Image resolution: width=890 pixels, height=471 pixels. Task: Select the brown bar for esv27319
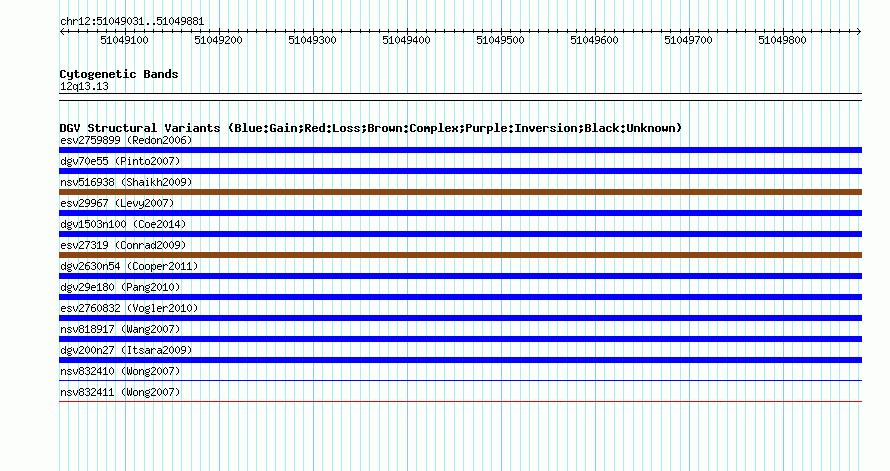[460, 255]
